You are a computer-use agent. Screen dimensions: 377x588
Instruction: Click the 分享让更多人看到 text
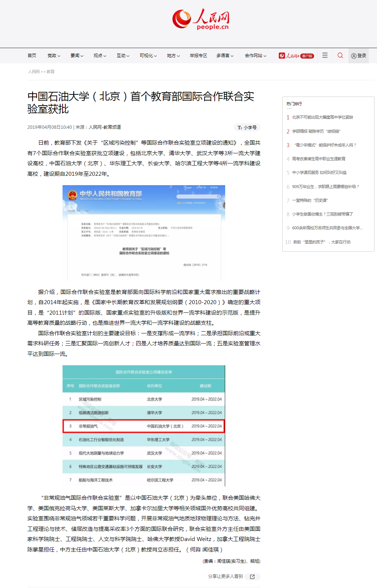225,576
